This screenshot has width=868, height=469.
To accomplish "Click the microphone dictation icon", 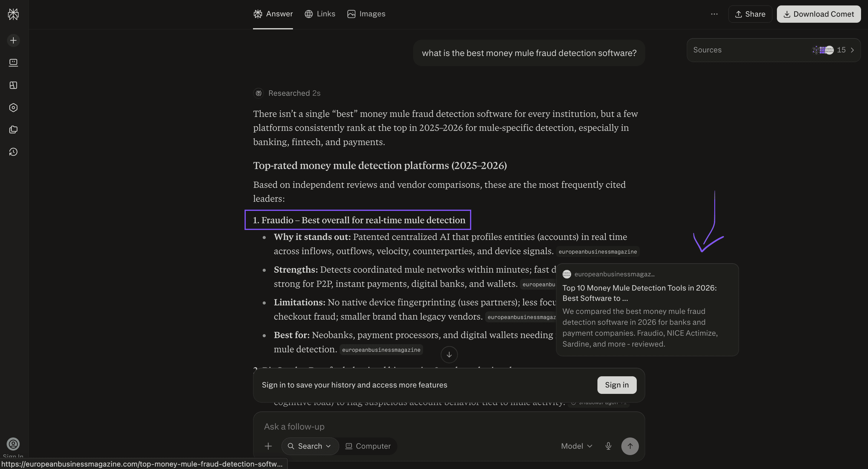I will 608,446.
